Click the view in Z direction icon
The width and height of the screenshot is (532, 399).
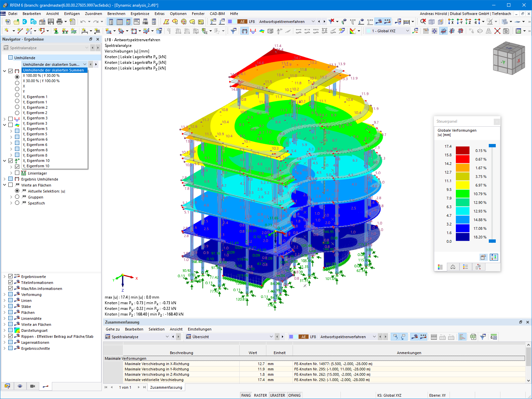(468, 22)
